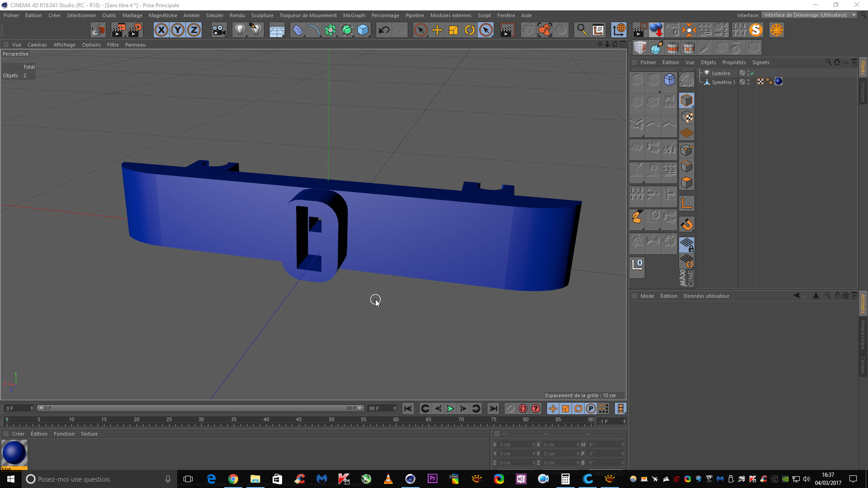This screenshot has width=868, height=488.
Task: Toggle axis mode L icon
Action: coord(687,203)
